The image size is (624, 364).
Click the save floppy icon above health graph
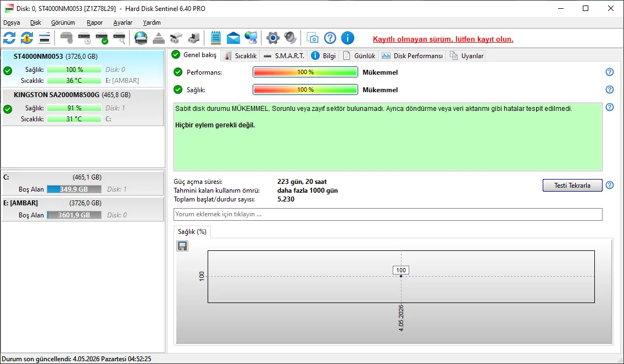(x=182, y=247)
